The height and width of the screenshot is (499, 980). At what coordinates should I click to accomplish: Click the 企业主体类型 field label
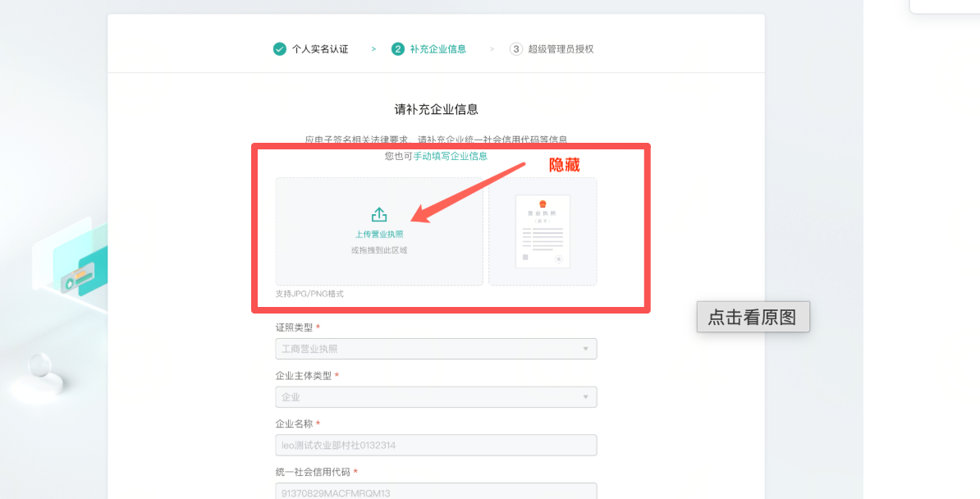(x=304, y=376)
